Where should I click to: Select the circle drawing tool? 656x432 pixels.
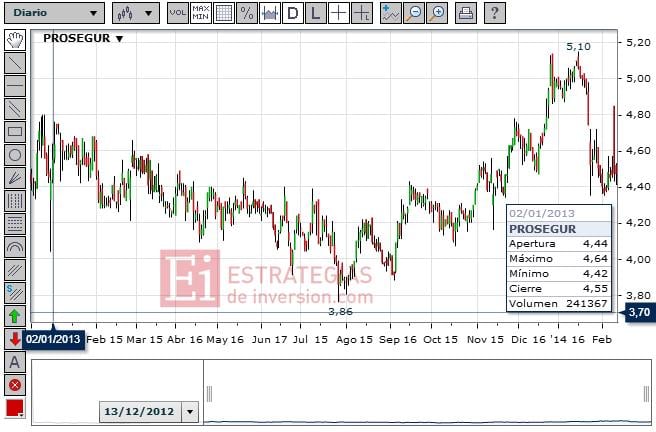tap(15, 155)
